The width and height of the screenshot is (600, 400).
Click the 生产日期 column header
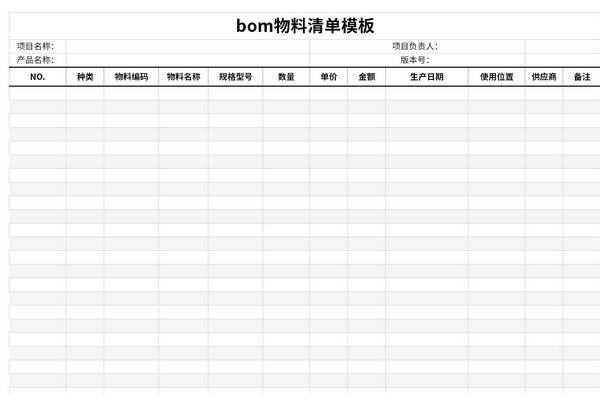point(427,77)
